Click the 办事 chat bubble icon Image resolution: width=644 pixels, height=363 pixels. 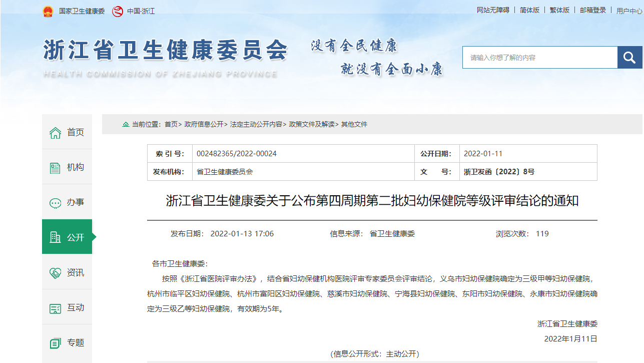tap(55, 203)
